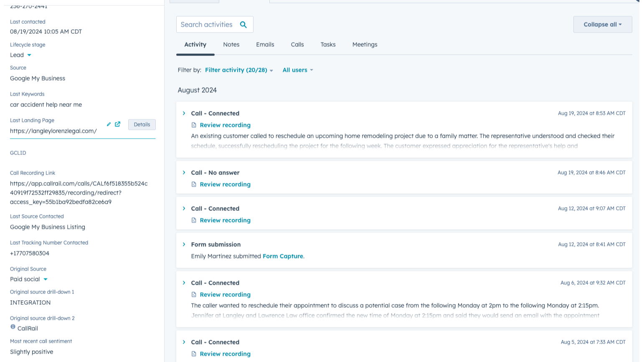This screenshot has height=362, width=644.
Task: Click pencil edit icon for Last Landing Page
Action: point(109,124)
